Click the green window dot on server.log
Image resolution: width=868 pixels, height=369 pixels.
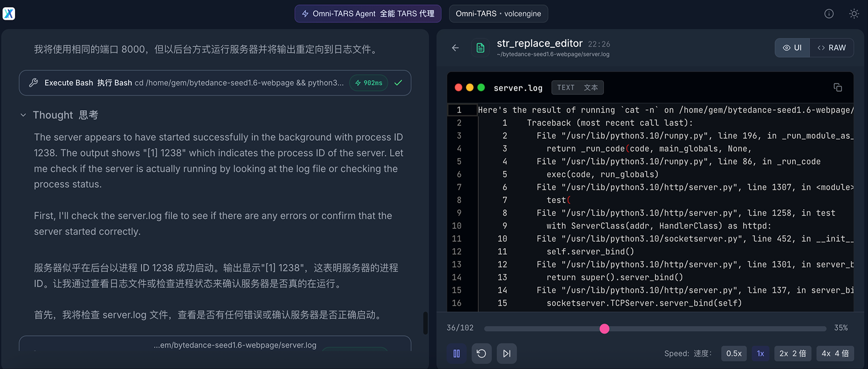pyautogui.click(x=481, y=87)
